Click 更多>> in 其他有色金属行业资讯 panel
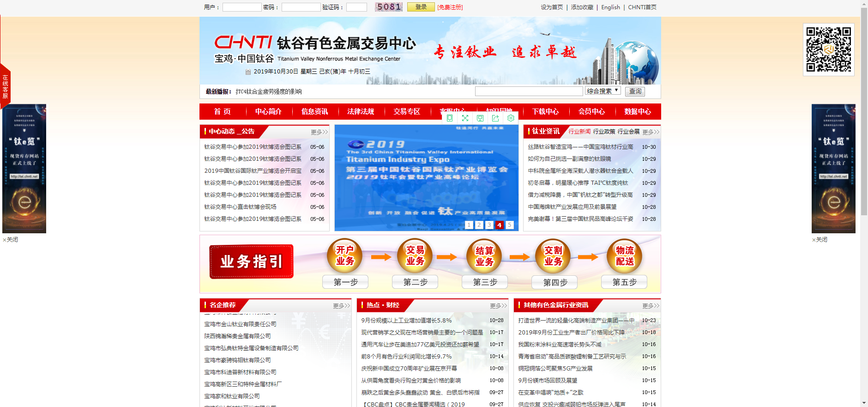868x407 pixels. click(651, 306)
